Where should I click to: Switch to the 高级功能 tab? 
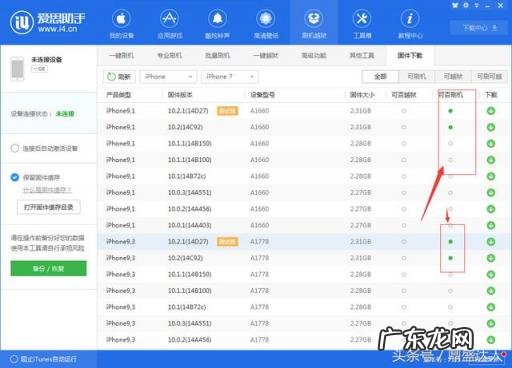(x=314, y=55)
